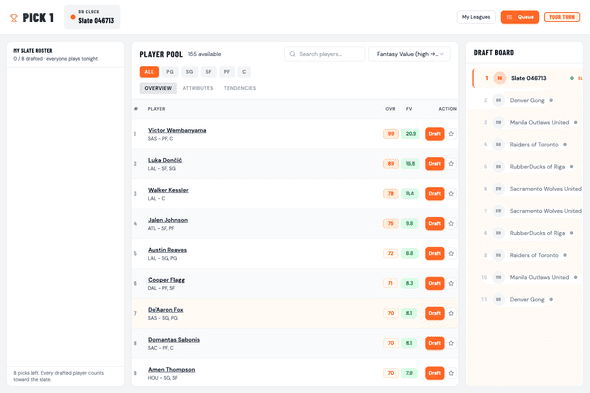Open De'Aaron Fox player link
590x393 pixels.
click(x=166, y=310)
